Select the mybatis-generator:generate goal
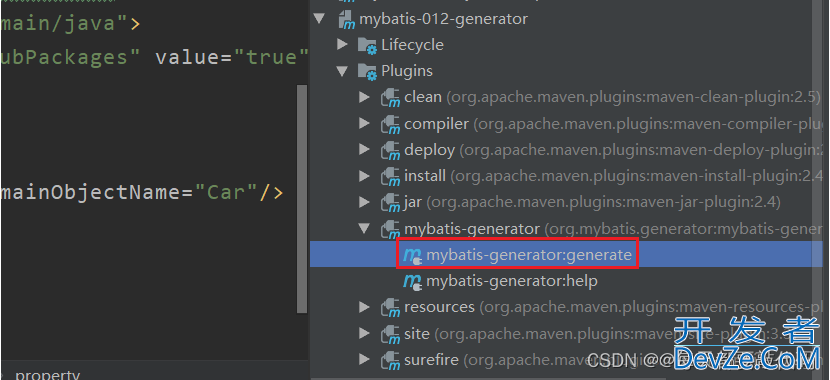 click(570, 255)
